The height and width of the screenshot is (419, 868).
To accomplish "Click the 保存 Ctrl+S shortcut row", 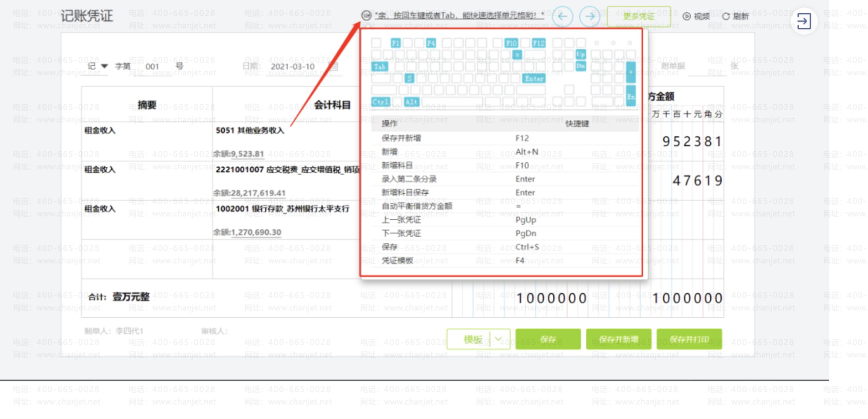I will pyautogui.click(x=505, y=247).
